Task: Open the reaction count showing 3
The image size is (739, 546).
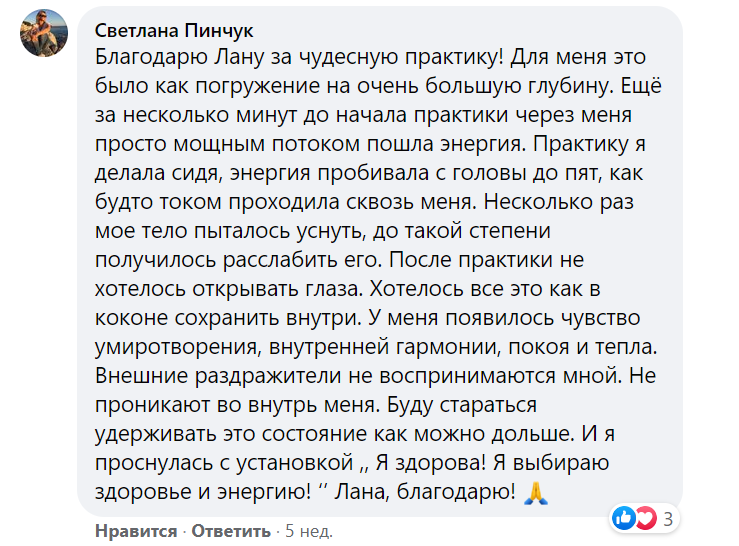Action: click(668, 519)
